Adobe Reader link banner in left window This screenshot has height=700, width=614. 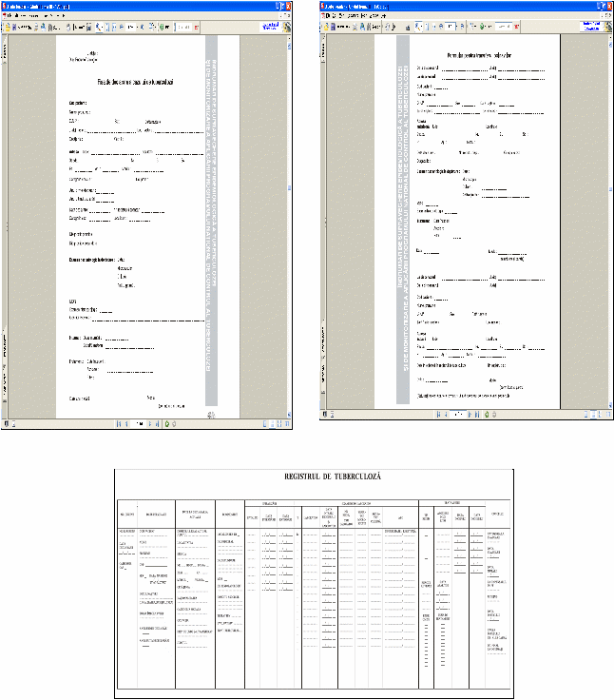point(270,27)
